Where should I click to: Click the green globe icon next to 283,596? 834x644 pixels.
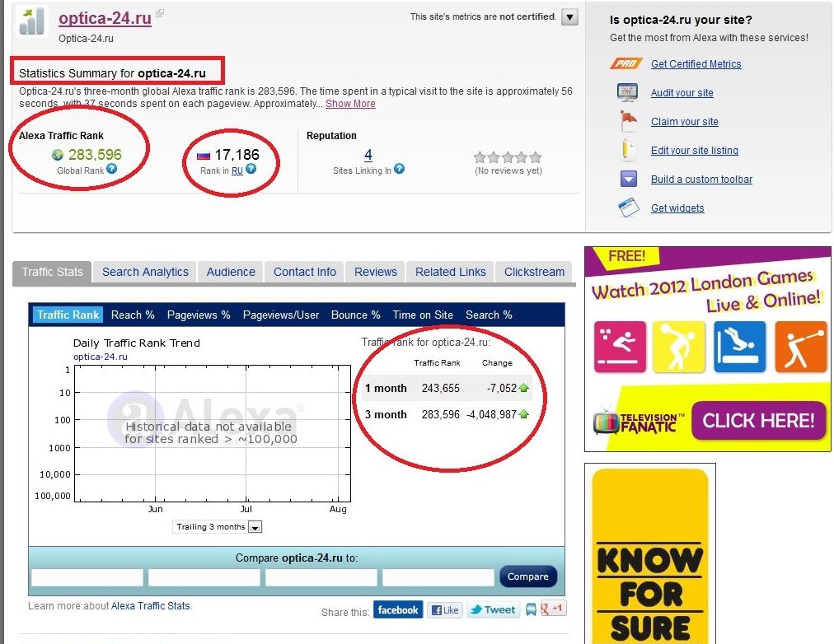pyautogui.click(x=58, y=155)
